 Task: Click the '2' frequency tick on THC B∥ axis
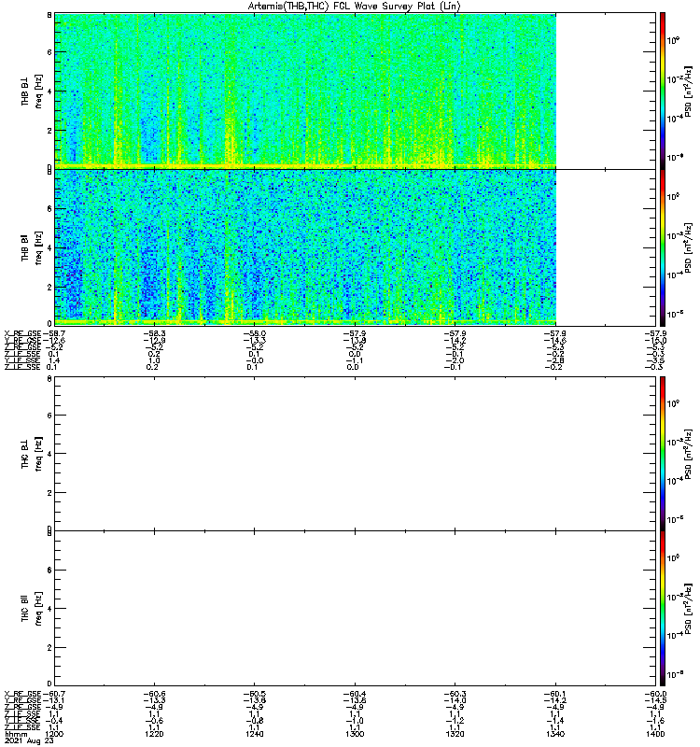(x=49, y=647)
